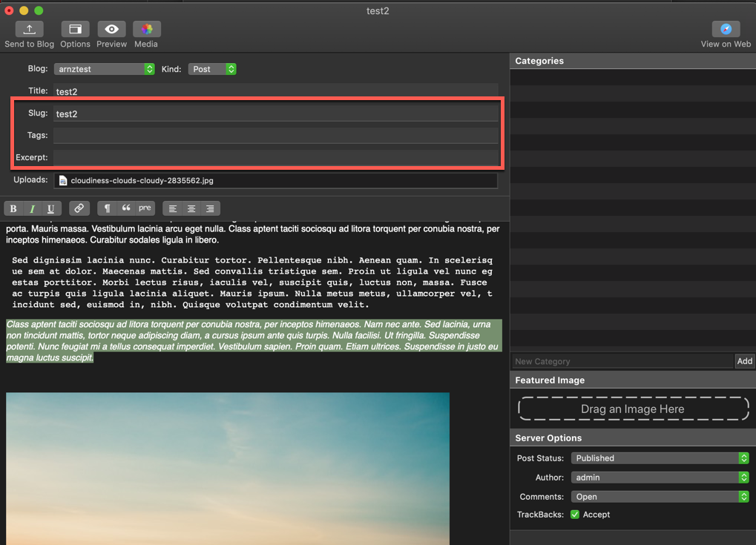Screen dimensions: 756x545
Task: Apply preformatted text style
Action: pyautogui.click(x=145, y=208)
